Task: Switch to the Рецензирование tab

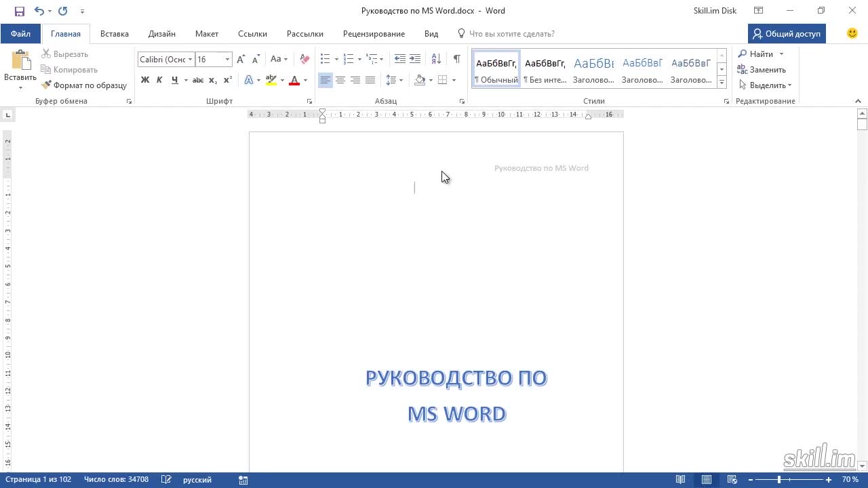Action: (x=374, y=33)
